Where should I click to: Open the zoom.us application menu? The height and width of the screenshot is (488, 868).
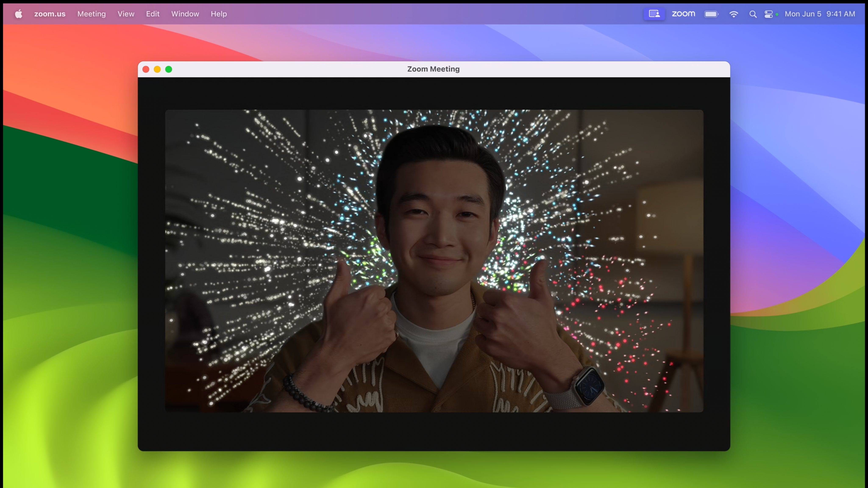[50, 14]
